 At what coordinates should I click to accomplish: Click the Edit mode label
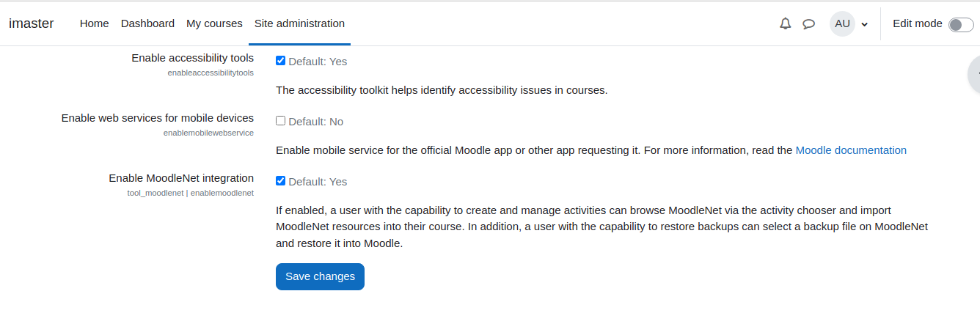[x=917, y=23]
